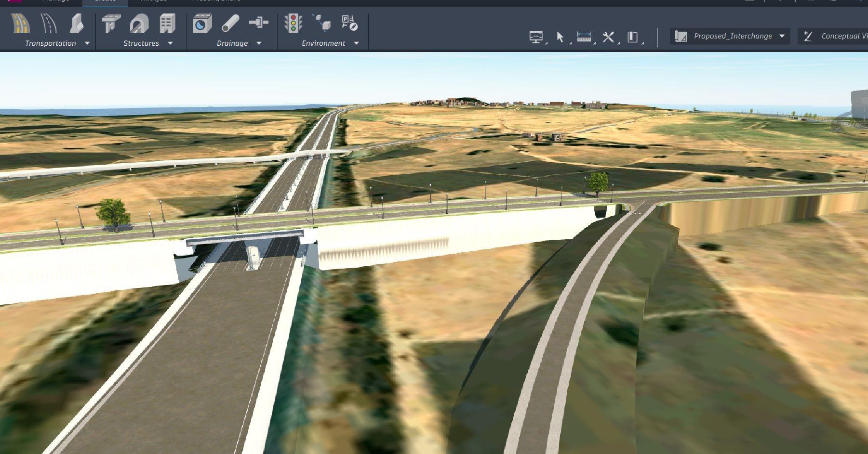Screen dimensions: 868x454
Task: Click the Structures panel label
Action: click(141, 43)
